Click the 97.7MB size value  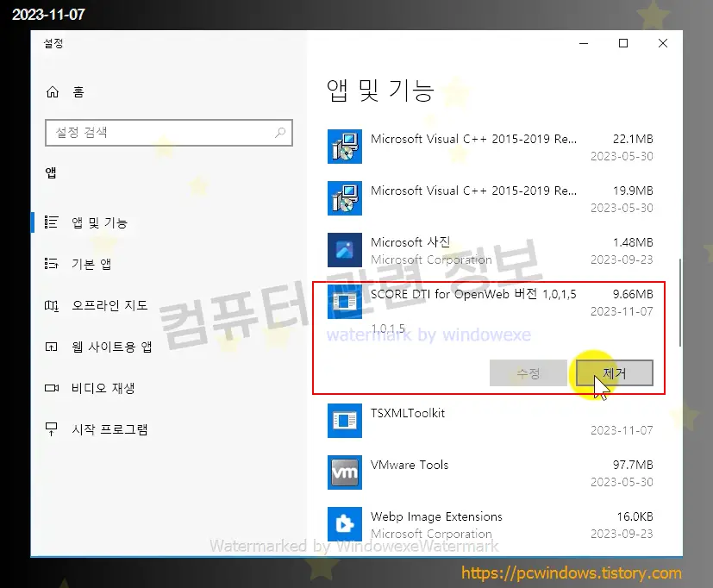(633, 465)
